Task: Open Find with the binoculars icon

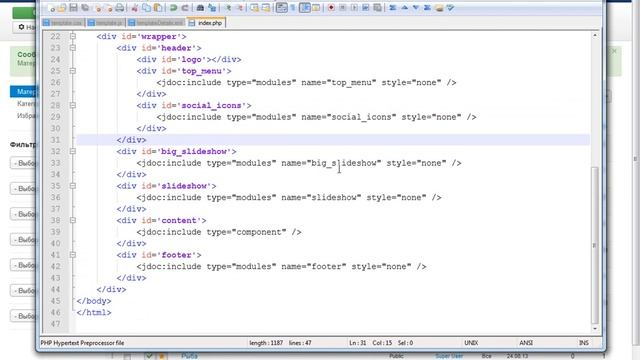Action: click(x=200, y=8)
